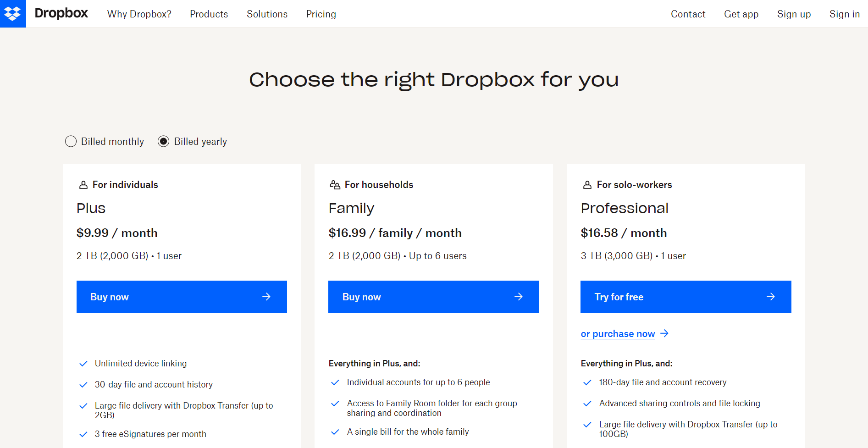Click the Get app link
The width and height of the screenshot is (868, 448).
tap(741, 14)
